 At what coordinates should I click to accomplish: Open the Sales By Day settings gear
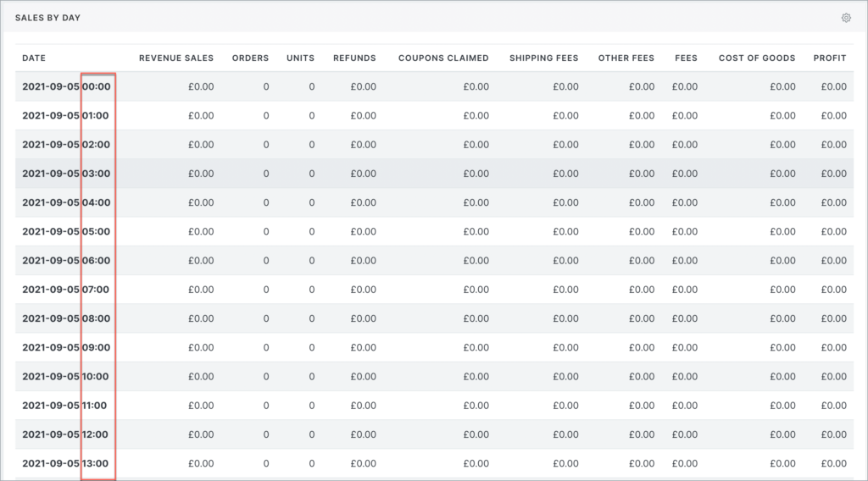846,18
